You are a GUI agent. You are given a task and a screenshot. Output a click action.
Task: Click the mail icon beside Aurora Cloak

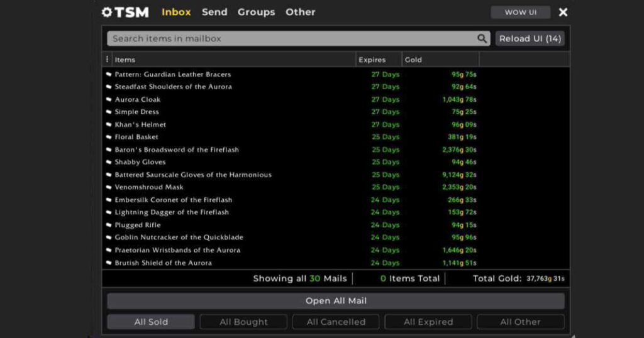coord(109,99)
